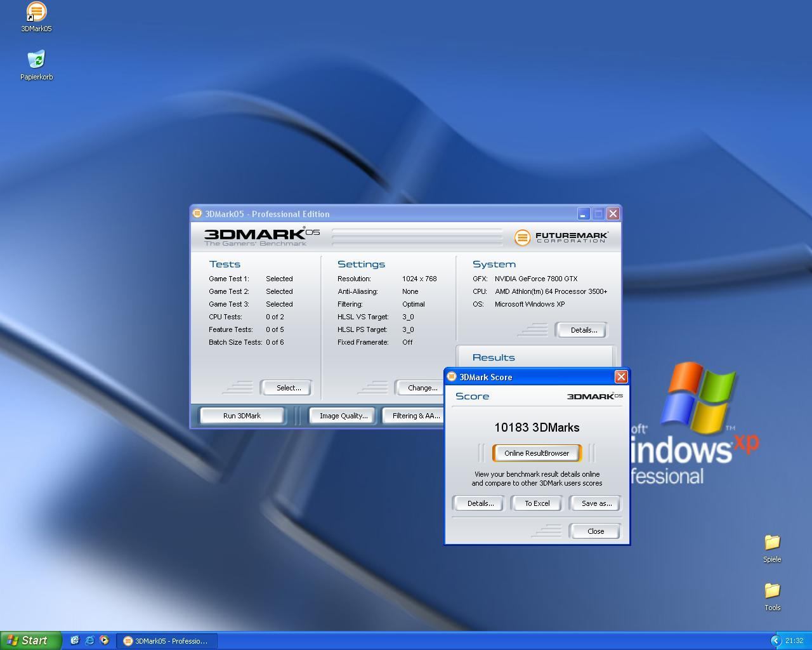The width and height of the screenshot is (812, 650).
Task: Open the Tools folder on desktop
Action: click(x=772, y=597)
